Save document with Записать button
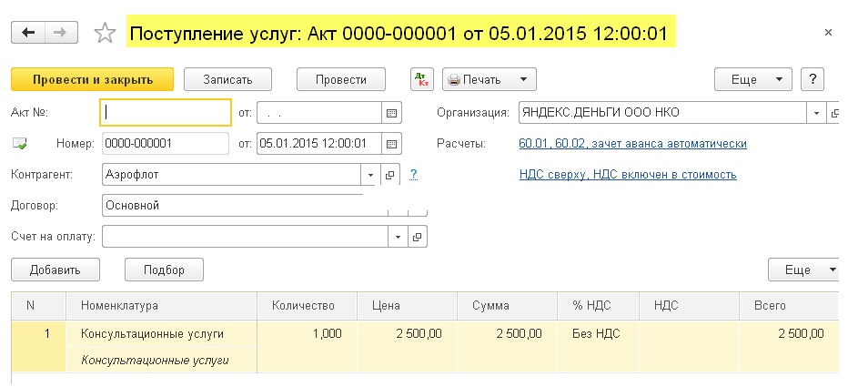 (x=227, y=79)
